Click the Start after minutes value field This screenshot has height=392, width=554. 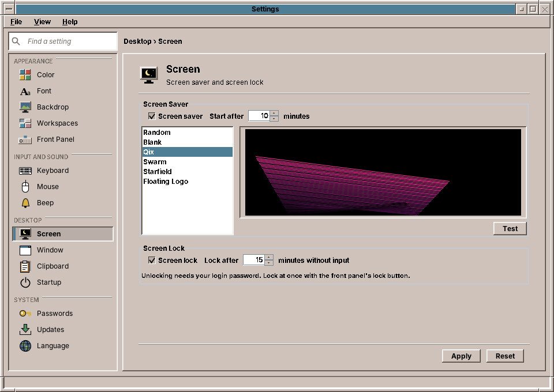(x=259, y=116)
